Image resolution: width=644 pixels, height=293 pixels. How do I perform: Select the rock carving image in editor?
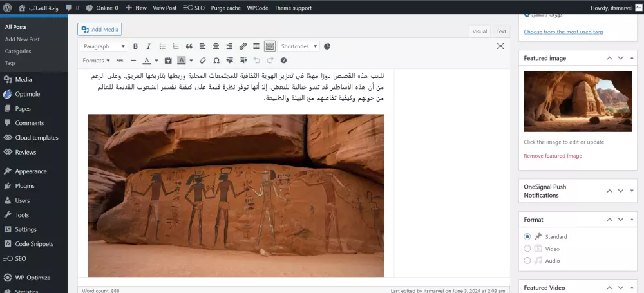tap(236, 196)
